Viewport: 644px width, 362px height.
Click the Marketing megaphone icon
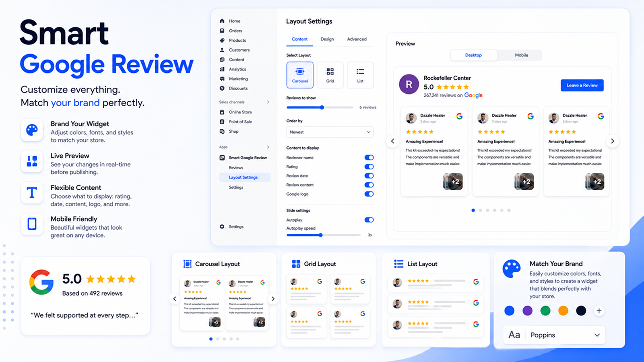(x=222, y=79)
